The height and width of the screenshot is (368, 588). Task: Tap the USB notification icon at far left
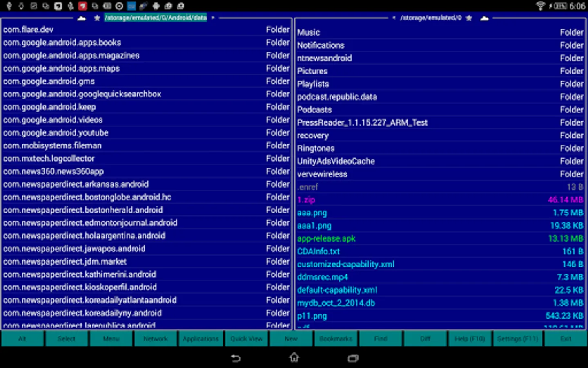(x=9, y=6)
